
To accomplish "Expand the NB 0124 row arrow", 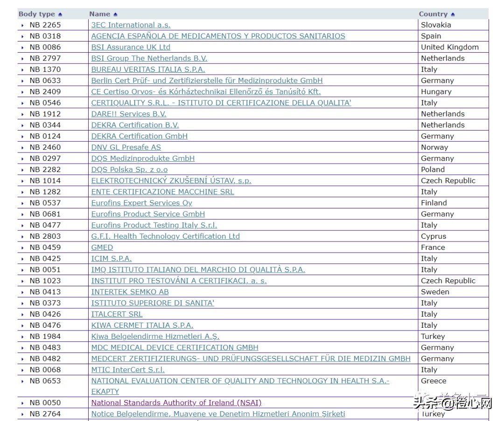I will click(22, 137).
